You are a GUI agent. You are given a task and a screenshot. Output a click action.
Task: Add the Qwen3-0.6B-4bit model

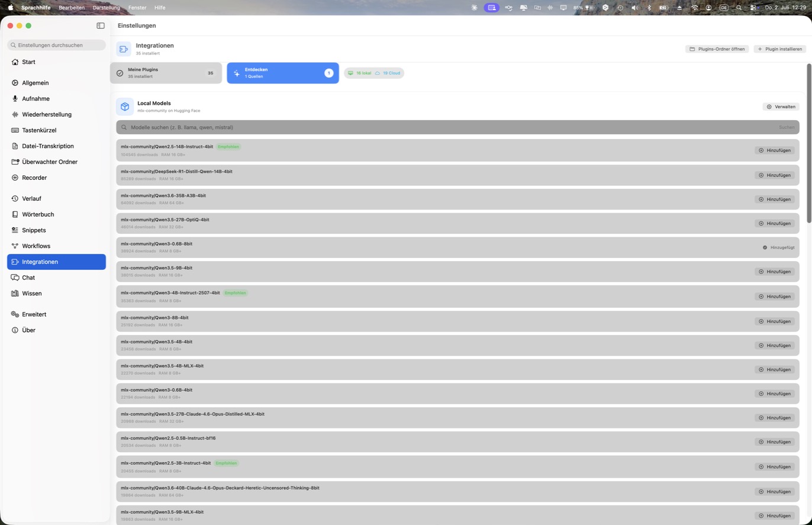(774, 394)
